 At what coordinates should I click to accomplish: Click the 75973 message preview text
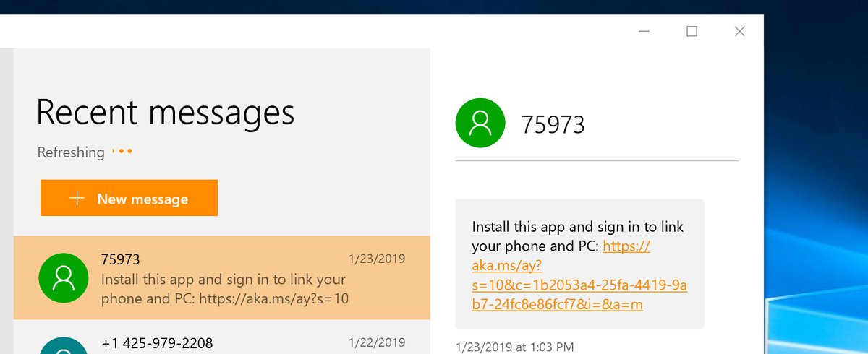[224, 288]
